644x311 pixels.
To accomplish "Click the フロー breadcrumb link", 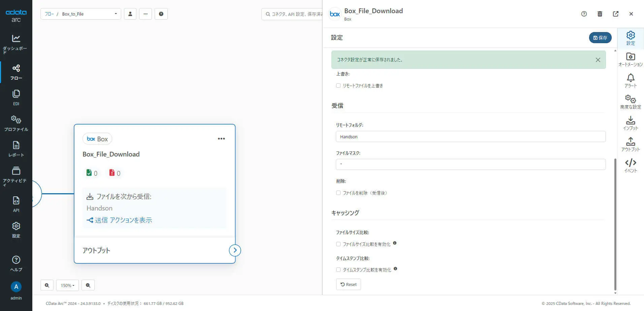I will [x=49, y=14].
